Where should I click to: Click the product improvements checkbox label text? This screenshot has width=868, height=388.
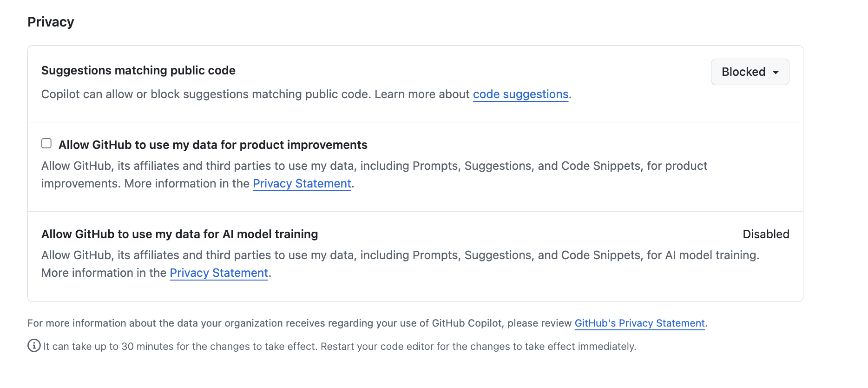click(x=213, y=145)
